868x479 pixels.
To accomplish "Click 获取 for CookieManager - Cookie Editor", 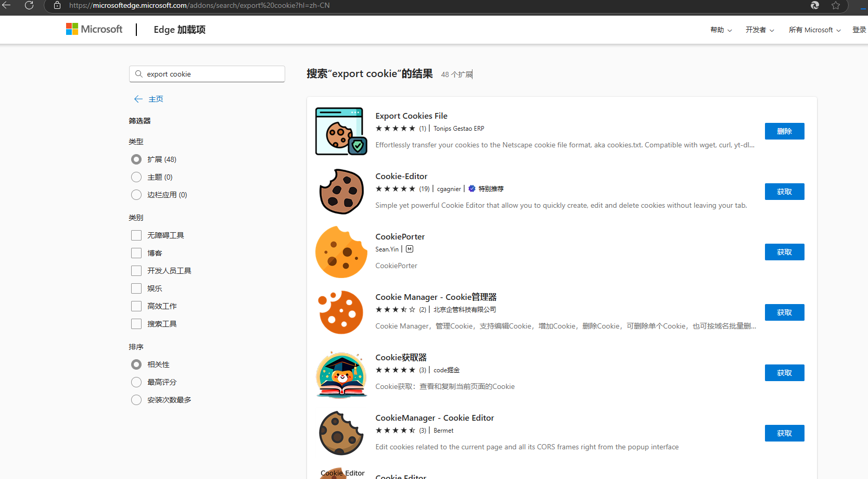I will (x=784, y=433).
